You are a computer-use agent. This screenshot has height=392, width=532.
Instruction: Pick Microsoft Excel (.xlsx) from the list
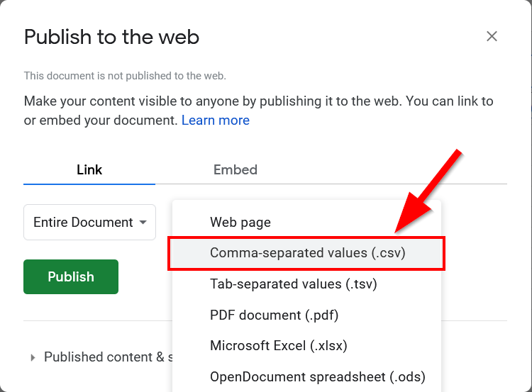pyautogui.click(x=278, y=346)
